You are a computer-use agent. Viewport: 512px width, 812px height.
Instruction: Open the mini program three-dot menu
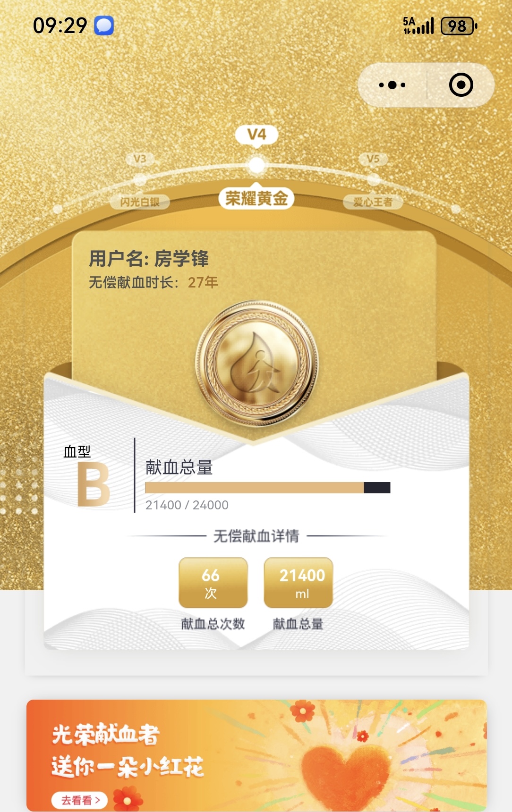click(392, 85)
